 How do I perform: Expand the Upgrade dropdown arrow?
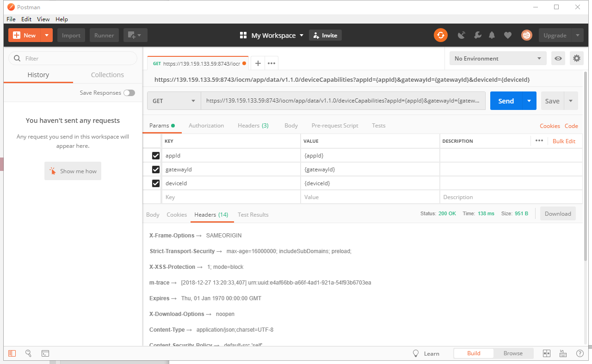coord(577,35)
